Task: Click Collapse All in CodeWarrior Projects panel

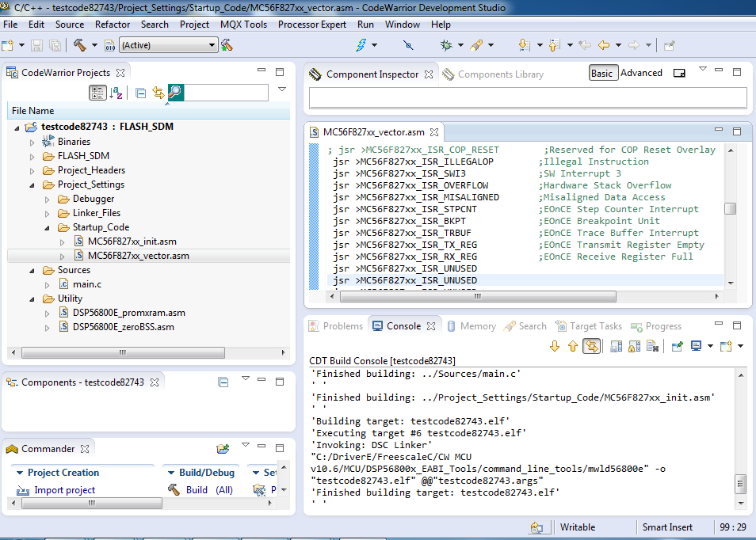Action: coord(140,93)
